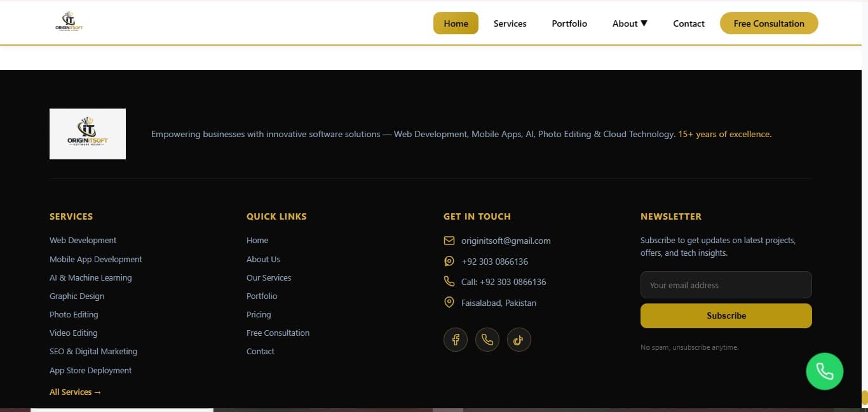Open the Portfolio nav item
The image size is (868, 412).
(x=569, y=23)
